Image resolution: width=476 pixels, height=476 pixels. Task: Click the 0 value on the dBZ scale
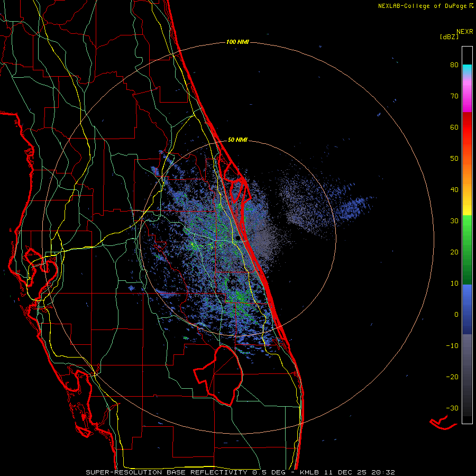456,315
